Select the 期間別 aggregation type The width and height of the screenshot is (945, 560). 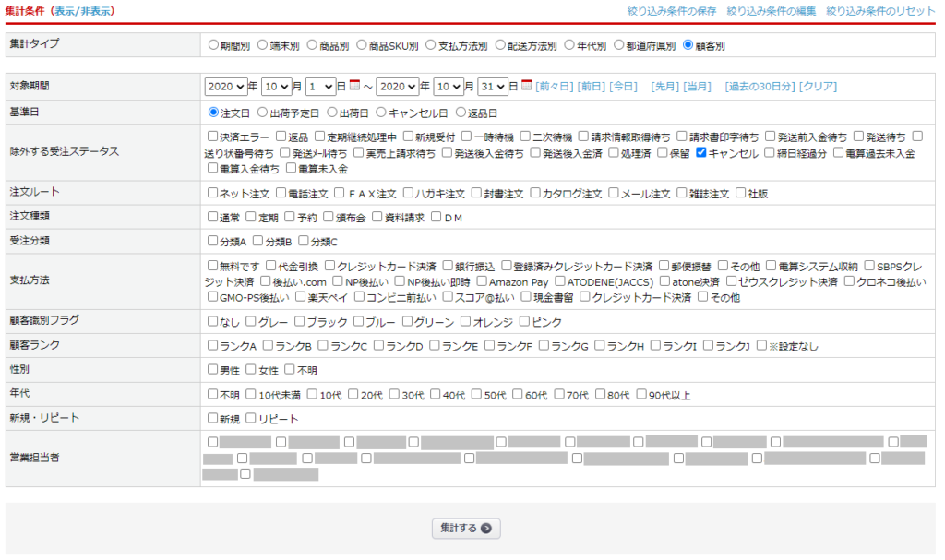[x=214, y=44]
